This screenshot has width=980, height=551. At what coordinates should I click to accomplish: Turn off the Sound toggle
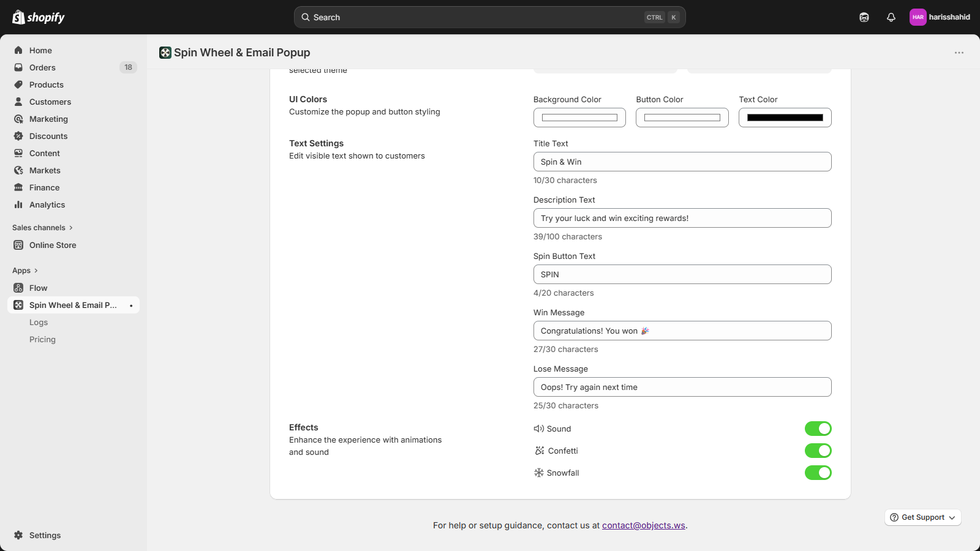click(x=818, y=429)
